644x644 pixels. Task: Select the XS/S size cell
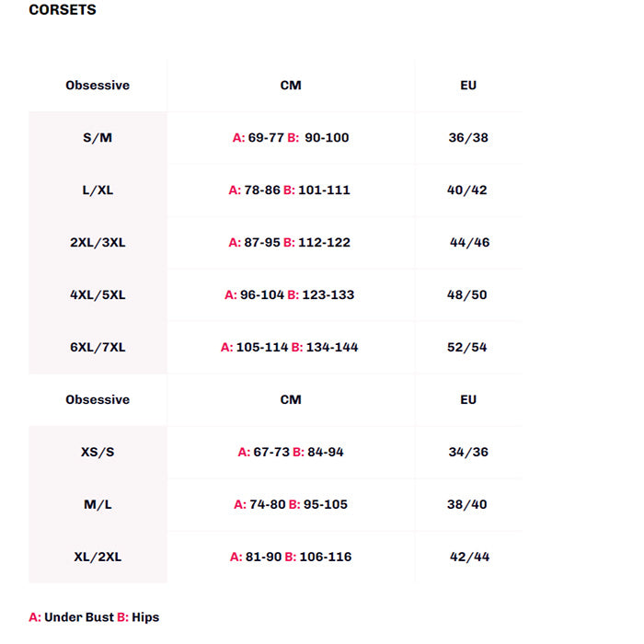coord(98,453)
